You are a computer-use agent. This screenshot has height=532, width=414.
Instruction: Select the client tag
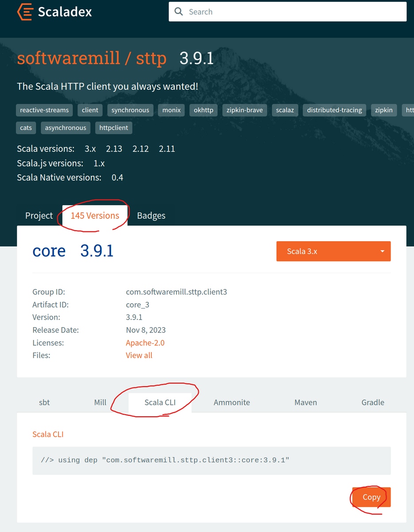point(90,110)
